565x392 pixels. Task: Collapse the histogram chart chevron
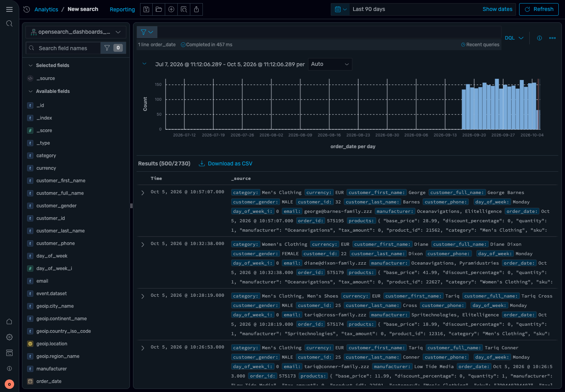(x=144, y=64)
